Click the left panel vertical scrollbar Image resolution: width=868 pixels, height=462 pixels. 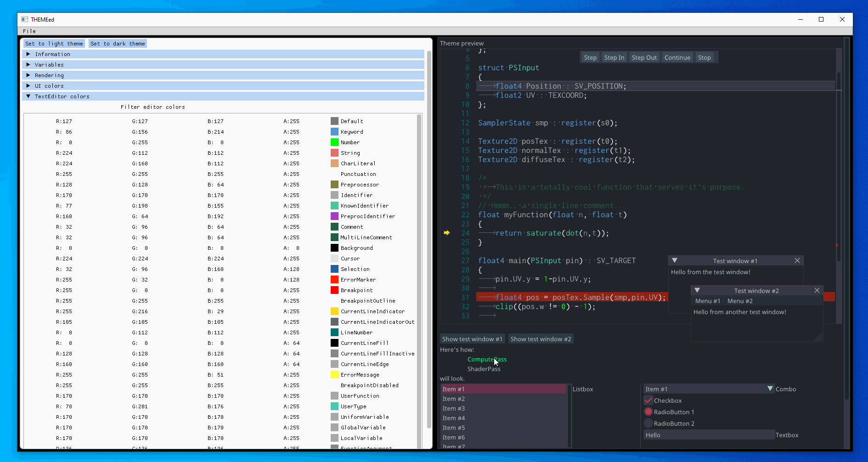[429, 239]
